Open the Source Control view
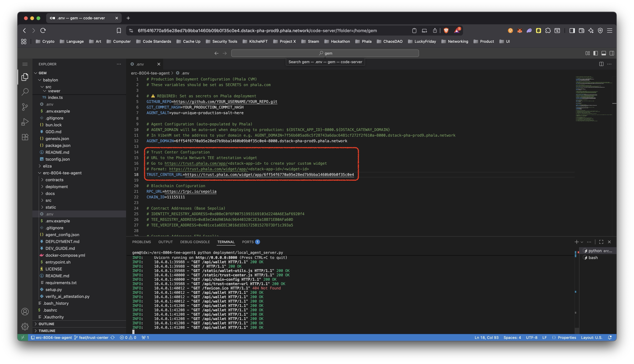 point(25,107)
